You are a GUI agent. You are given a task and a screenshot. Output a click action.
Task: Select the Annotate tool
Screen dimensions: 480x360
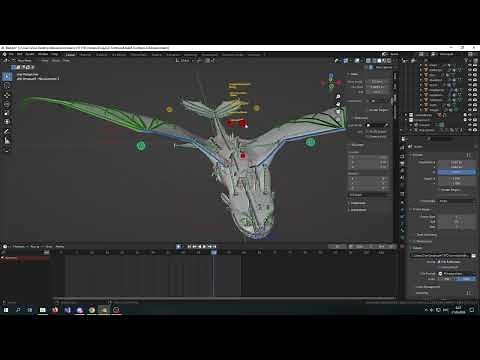click(x=7, y=131)
